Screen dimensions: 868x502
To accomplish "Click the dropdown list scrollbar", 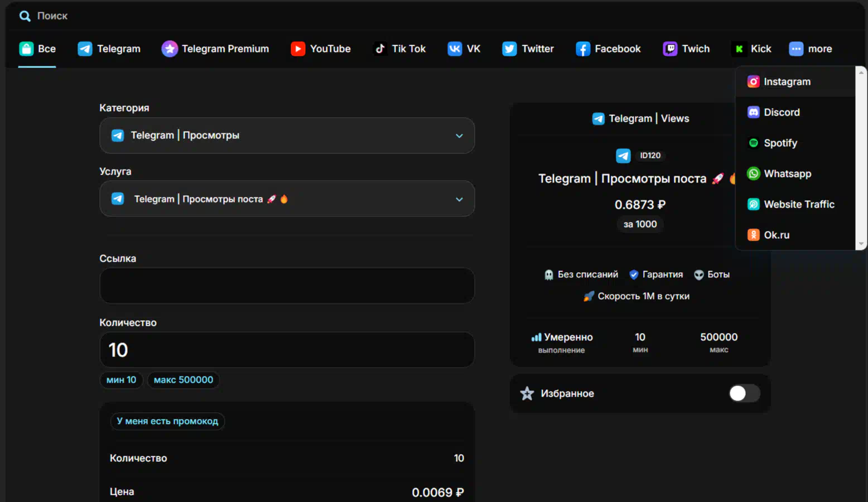I will 861,158.
